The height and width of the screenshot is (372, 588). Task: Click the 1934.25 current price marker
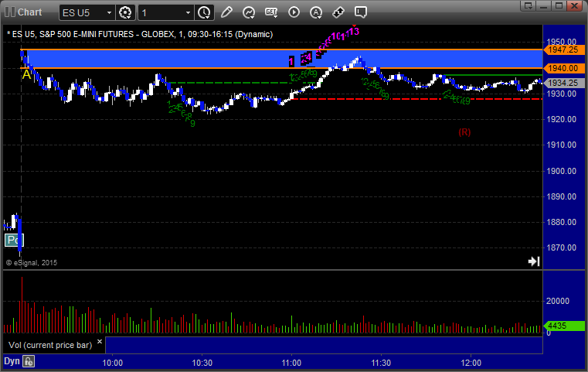point(563,83)
